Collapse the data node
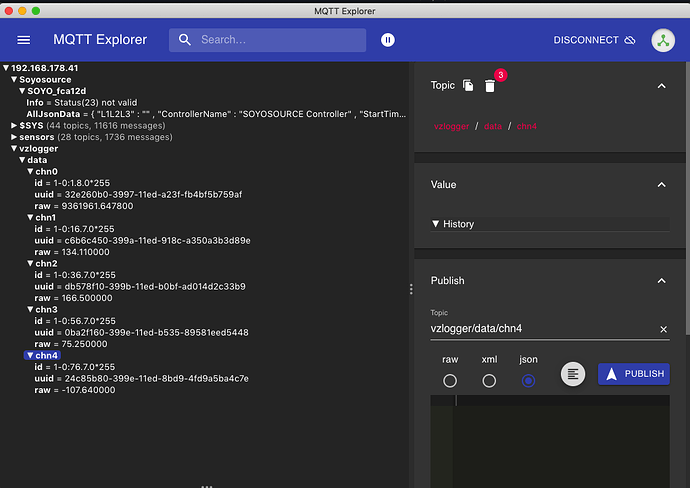This screenshot has width=690, height=488. (22, 160)
